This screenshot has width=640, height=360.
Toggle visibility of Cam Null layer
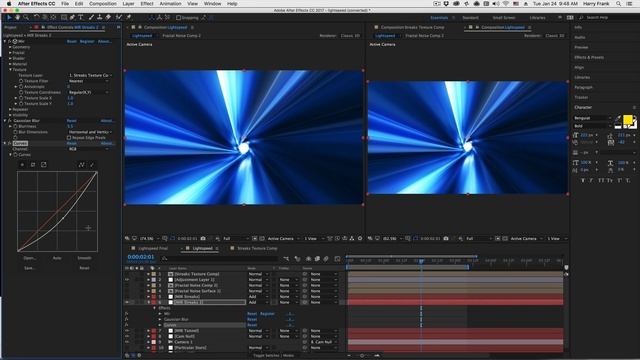point(127,336)
